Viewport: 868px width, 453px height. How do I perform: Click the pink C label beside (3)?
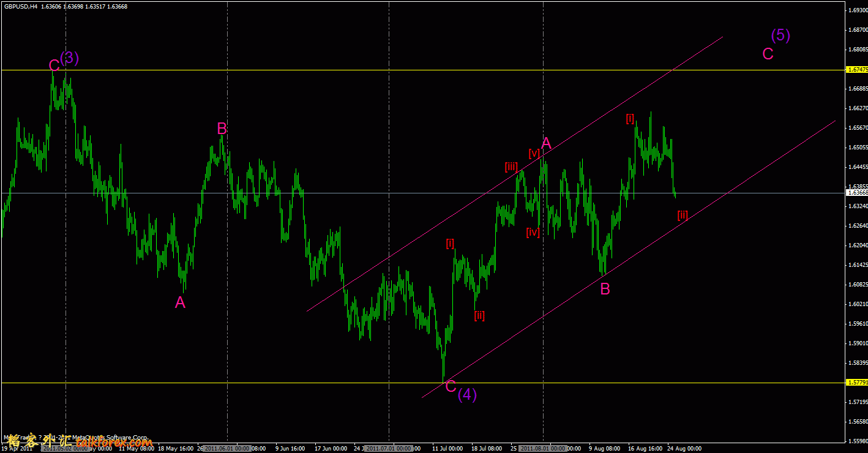tap(54, 64)
